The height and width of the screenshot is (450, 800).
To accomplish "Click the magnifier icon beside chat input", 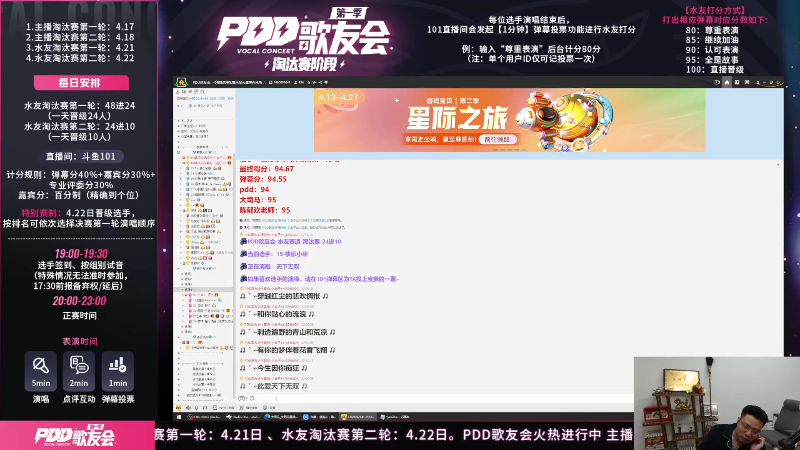I will point(252,398).
